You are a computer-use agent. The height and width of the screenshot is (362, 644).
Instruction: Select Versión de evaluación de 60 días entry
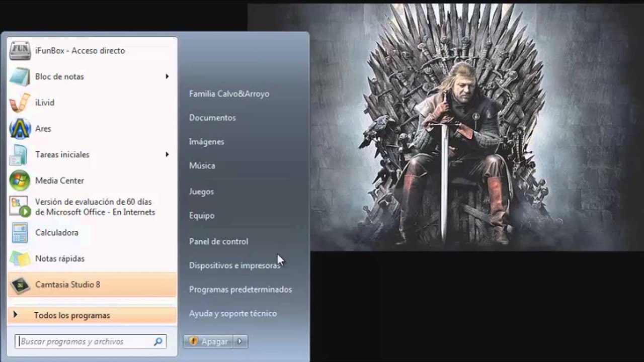(x=95, y=207)
